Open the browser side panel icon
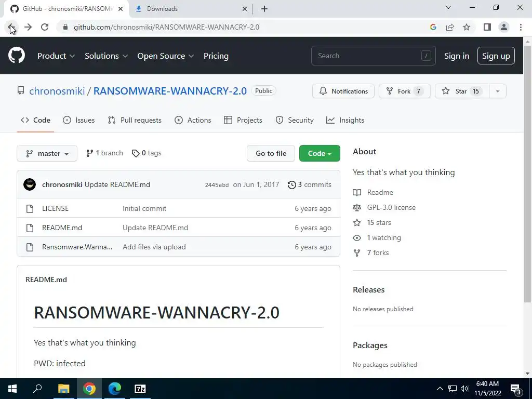 [487, 27]
